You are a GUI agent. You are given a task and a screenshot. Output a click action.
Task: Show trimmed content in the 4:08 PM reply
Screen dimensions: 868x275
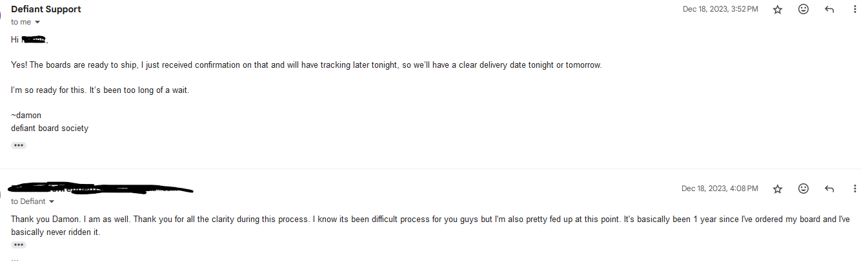(19, 245)
